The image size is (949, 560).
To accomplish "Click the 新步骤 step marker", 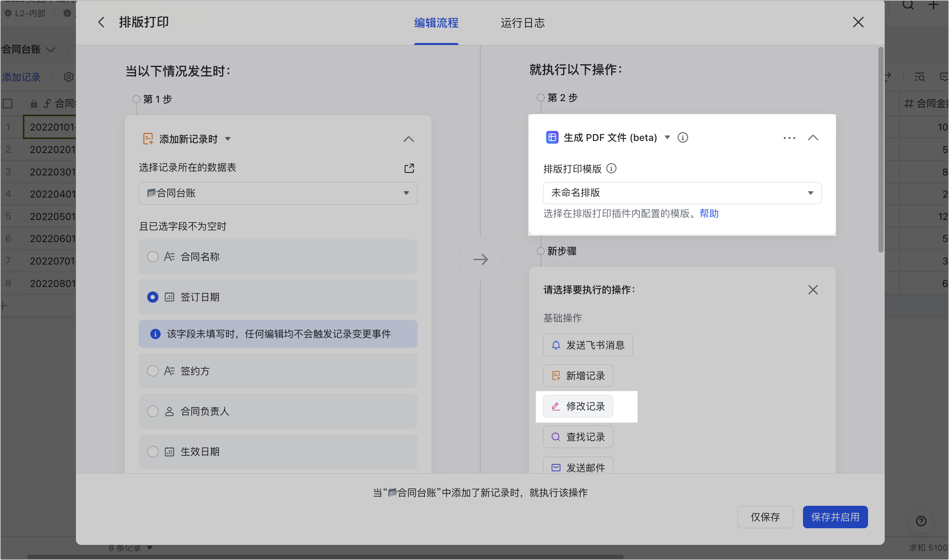I will pyautogui.click(x=541, y=251).
